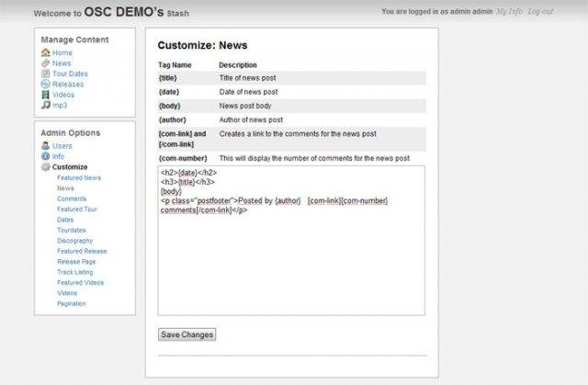Click the mp3 music note icon
The width and height of the screenshot is (588, 385).
click(x=45, y=105)
